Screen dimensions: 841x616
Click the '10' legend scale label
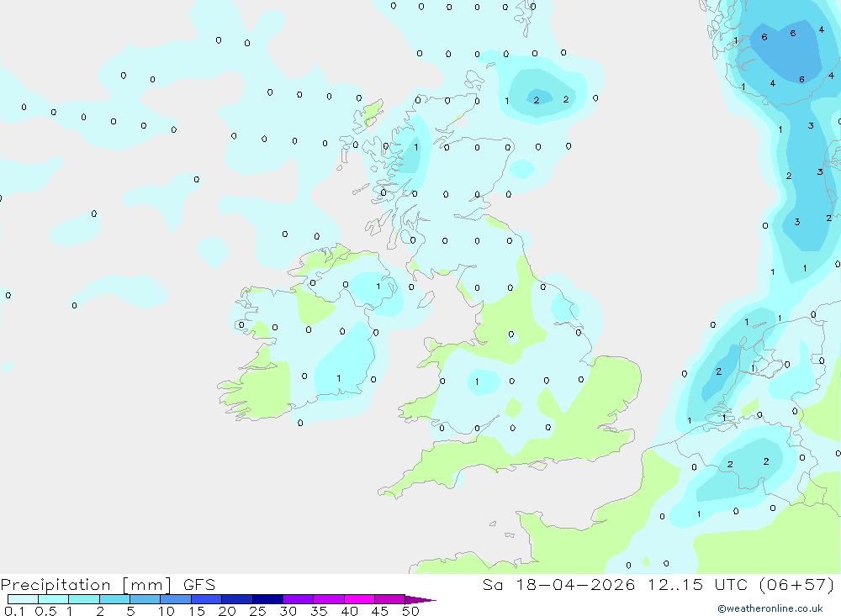point(167,611)
